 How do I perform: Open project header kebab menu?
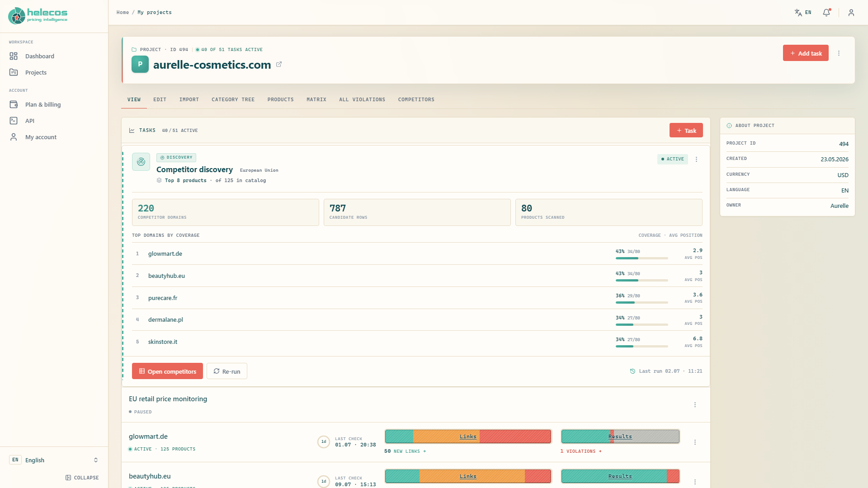(839, 53)
